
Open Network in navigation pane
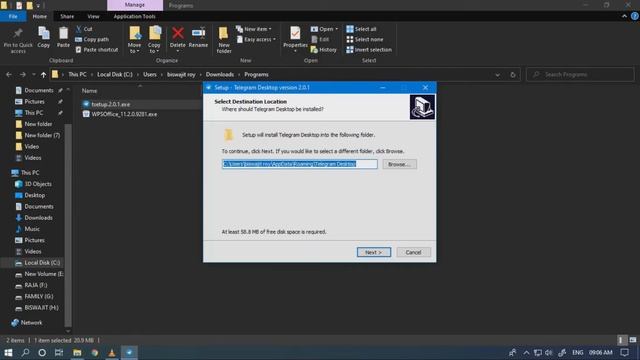point(31,322)
